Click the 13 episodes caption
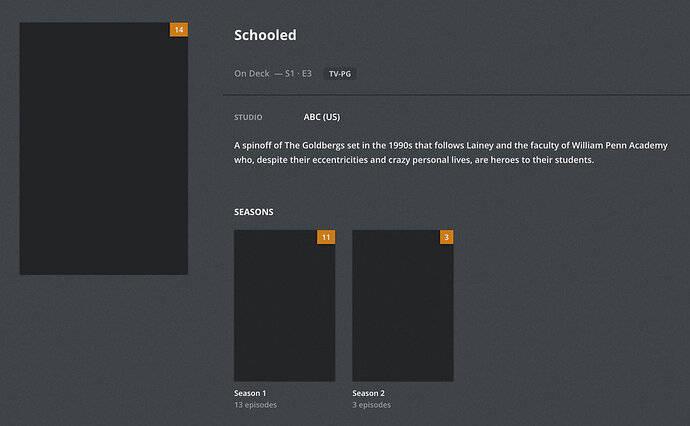The height and width of the screenshot is (426, 690). click(255, 405)
